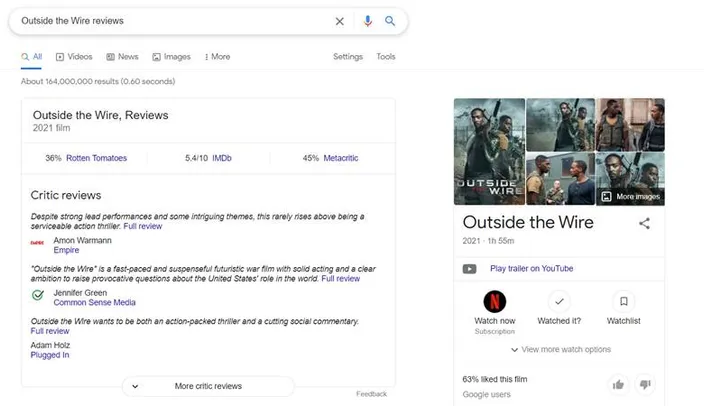Click Play trailer on YouTube link
Screen dimensions: 704x406
[x=532, y=269]
